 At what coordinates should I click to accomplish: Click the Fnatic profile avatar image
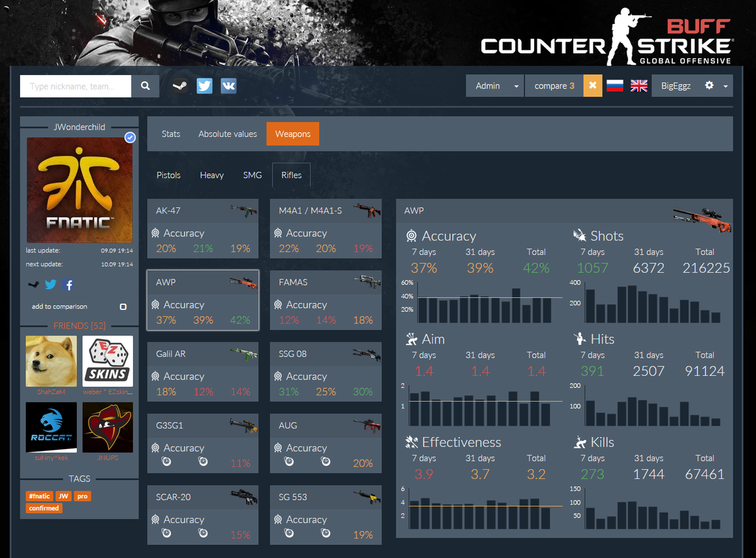pos(79,190)
